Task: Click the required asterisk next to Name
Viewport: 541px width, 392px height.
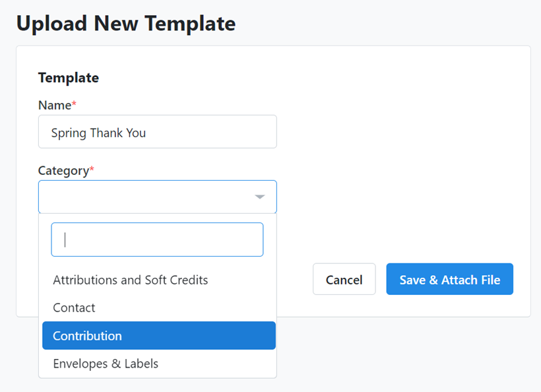Action: (x=73, y=102)
